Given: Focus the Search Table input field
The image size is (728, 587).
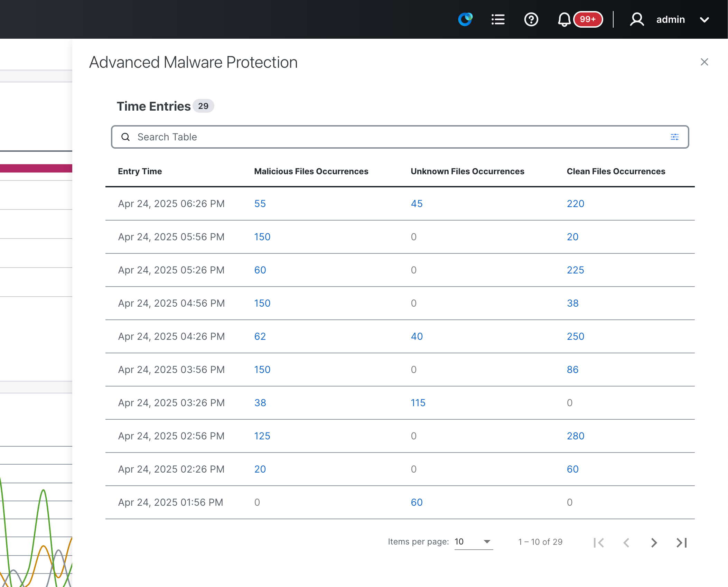Looking at the screenshot, I should point(400,137).
